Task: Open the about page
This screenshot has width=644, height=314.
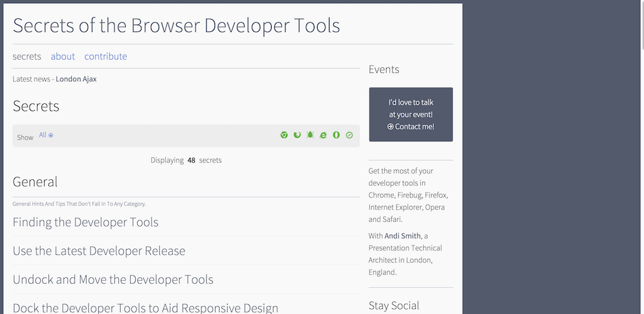Action: click(x=63, y=57)
